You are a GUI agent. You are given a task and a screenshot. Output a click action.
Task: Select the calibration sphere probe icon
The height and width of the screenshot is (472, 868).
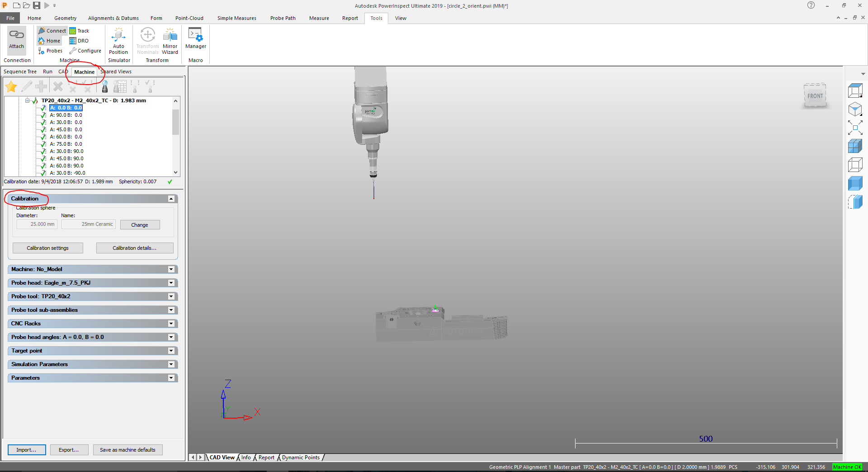[x=104, y=86]
